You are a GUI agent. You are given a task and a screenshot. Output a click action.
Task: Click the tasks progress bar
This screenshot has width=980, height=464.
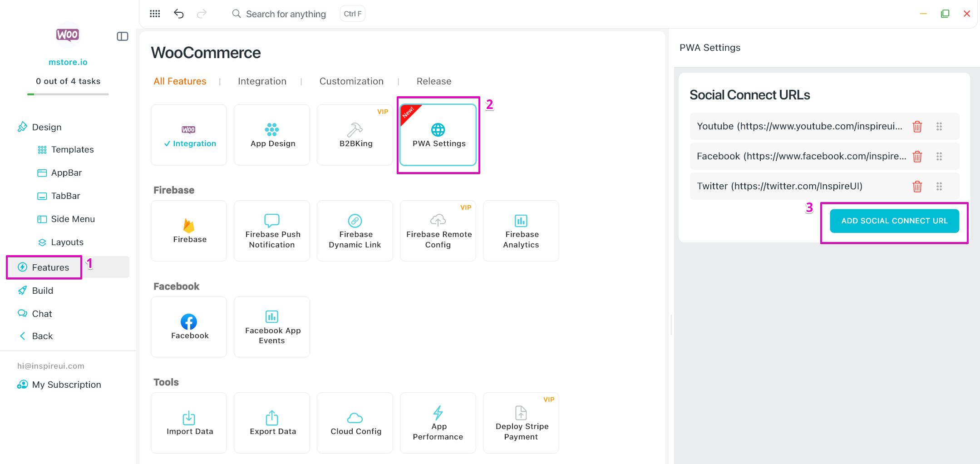click(68, 94)
